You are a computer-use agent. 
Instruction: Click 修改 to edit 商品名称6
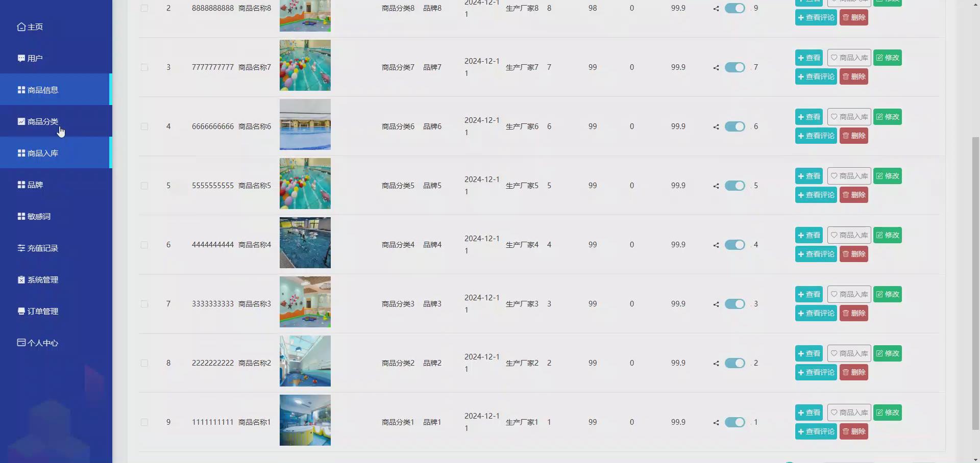[888, 117]
